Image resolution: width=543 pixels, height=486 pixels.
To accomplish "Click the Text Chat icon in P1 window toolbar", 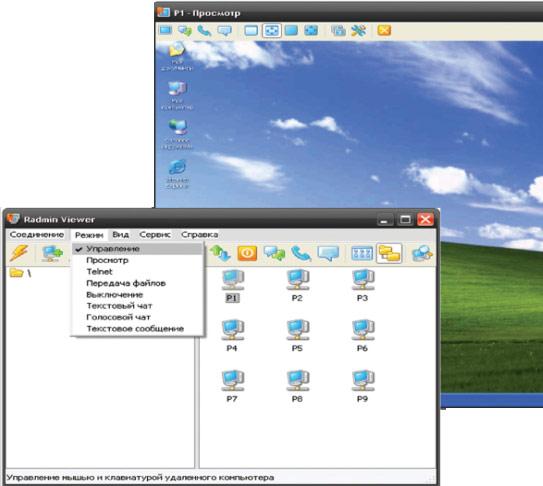I will [x=185, y=30].
